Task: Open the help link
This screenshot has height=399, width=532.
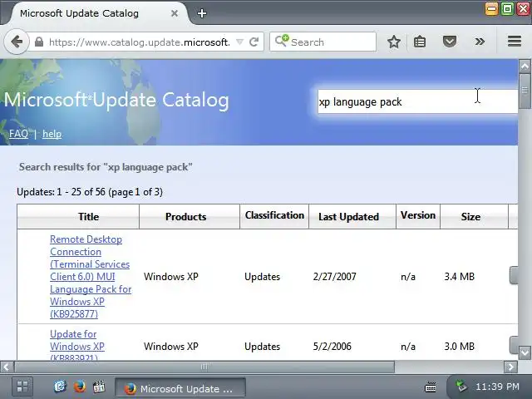Action: coord(52,134)
